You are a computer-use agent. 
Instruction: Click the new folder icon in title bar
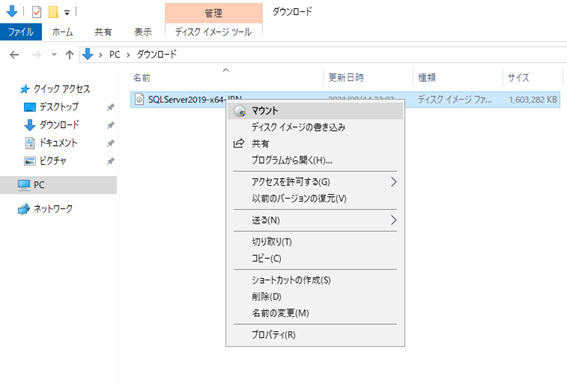point(53,12)
